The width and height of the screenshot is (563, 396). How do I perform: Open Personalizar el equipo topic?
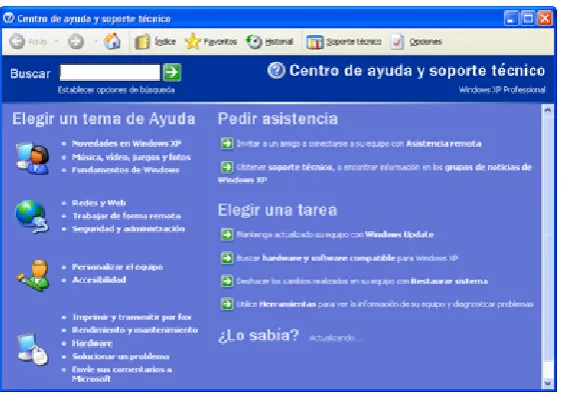tap(117, 267)
